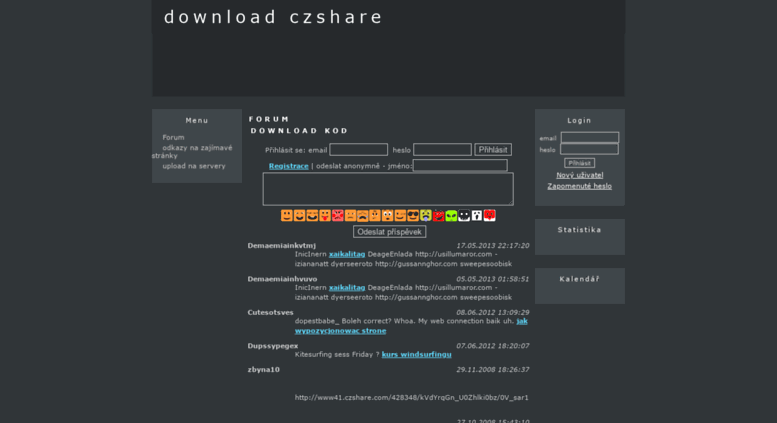The image size is (777, 423).
Task: Insert the sunglasses cool emoticon
Action: [413, 215]
